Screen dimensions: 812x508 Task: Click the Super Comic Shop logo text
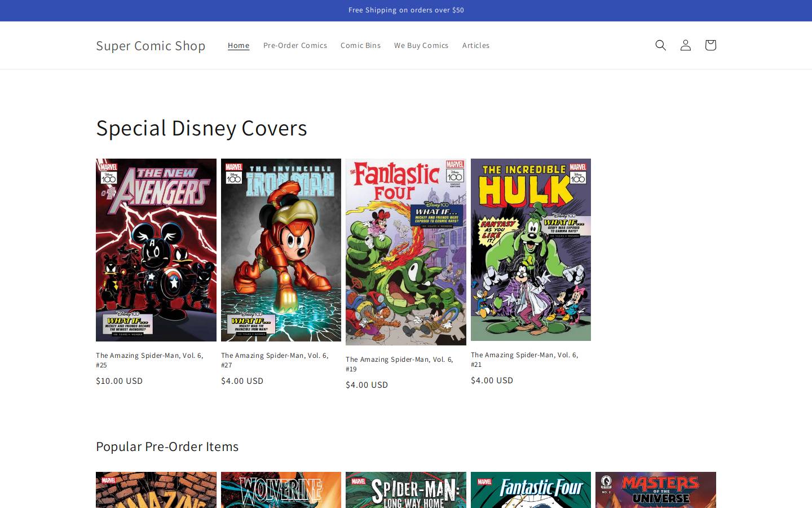[151, 45]
